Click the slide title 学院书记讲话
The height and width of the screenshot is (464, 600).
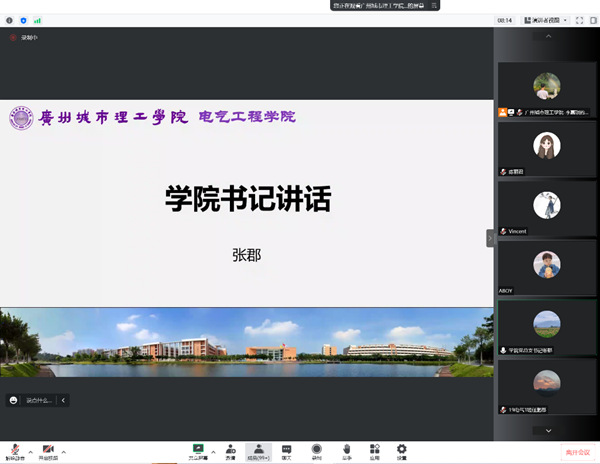[x=248, y=198]
